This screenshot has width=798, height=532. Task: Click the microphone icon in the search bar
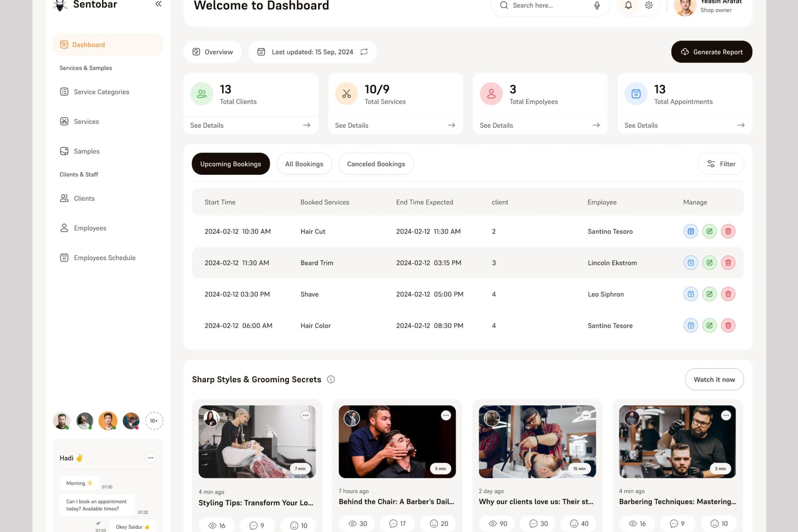(597, 5)
